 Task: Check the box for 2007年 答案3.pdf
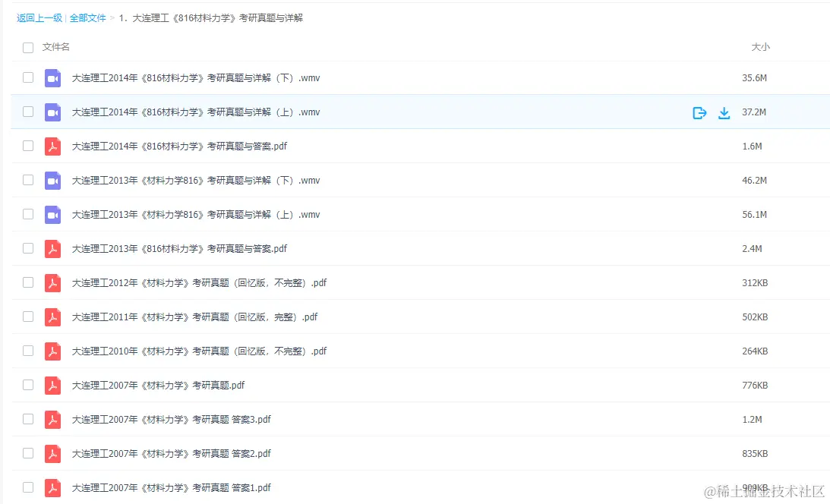pyautogui.click(x=28, y=419)
